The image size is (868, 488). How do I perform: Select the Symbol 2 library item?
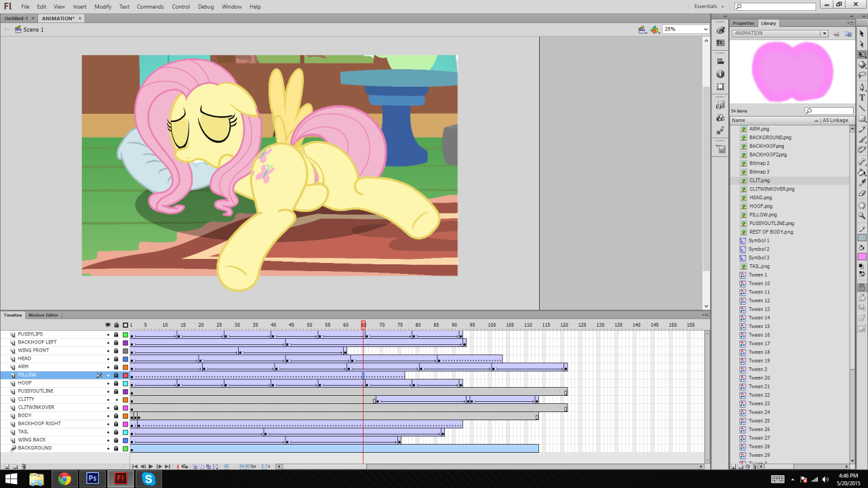759,249
